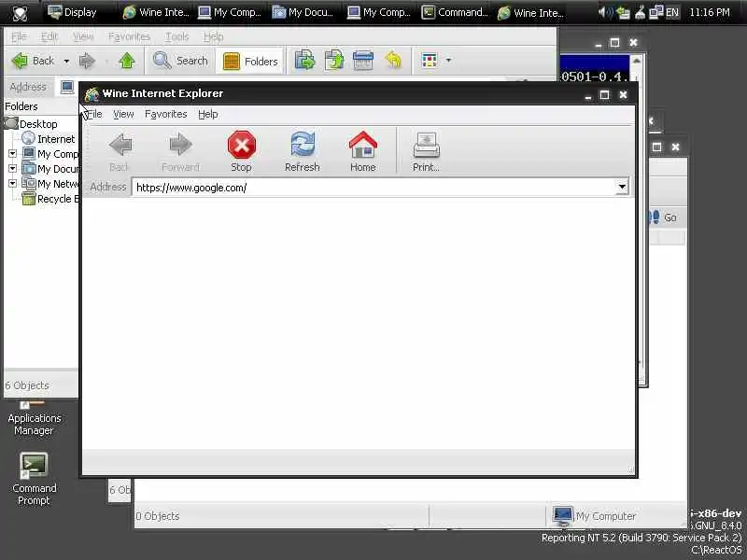Viewport: 747px width, 560px height.
Task: Go Back in the explorer window toolbar
Action: tap(33, 61)
